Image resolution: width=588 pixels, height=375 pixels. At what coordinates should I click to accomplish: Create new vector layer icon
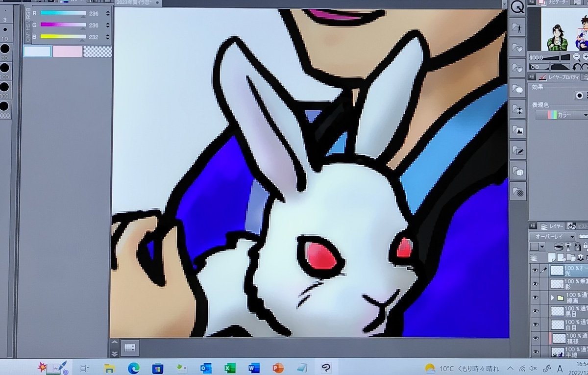coord(562,257)
